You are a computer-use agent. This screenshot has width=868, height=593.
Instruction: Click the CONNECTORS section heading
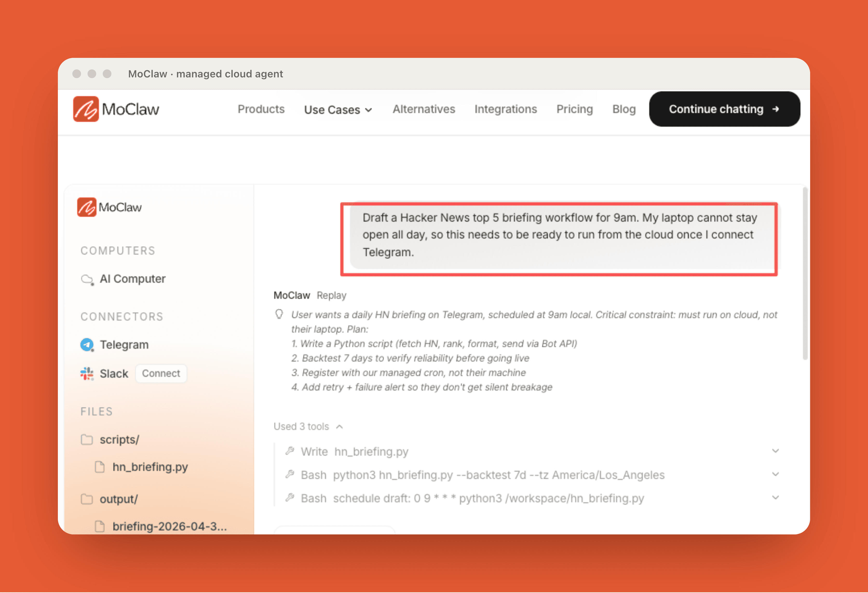pos(122,317)
